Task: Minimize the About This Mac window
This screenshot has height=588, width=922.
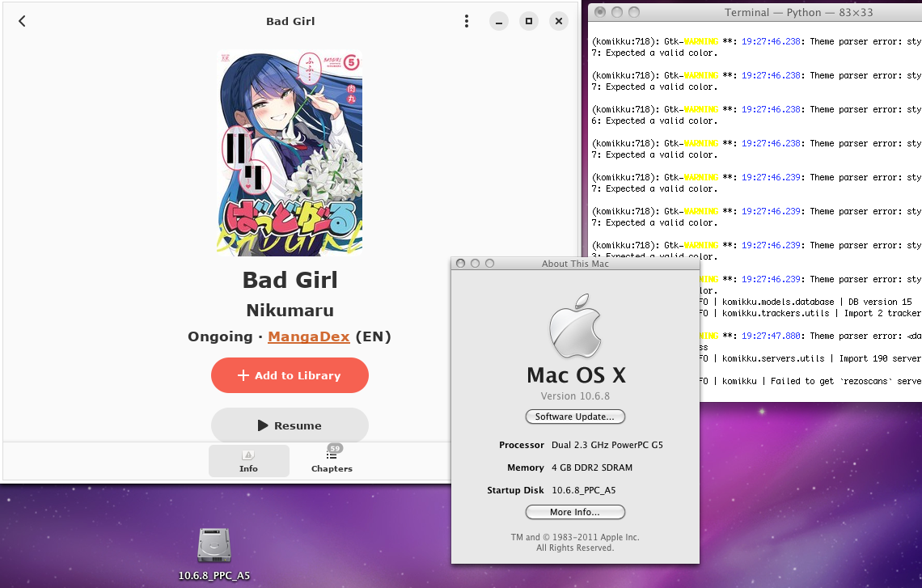Action: [475, 264]
